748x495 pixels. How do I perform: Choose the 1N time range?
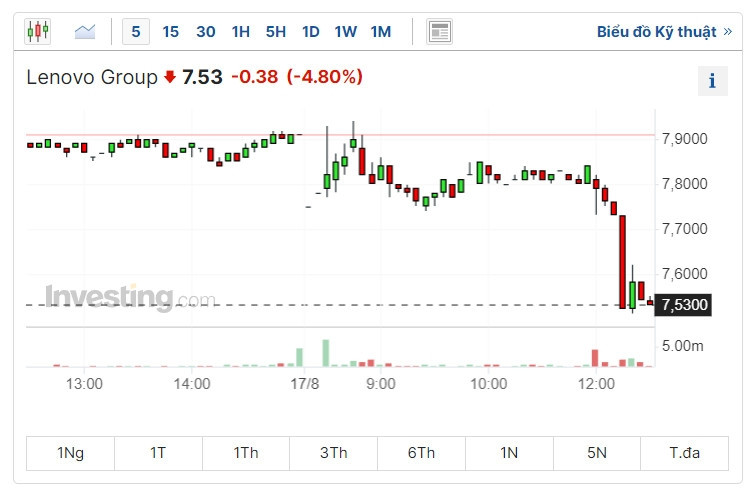(x=509, y=453)
